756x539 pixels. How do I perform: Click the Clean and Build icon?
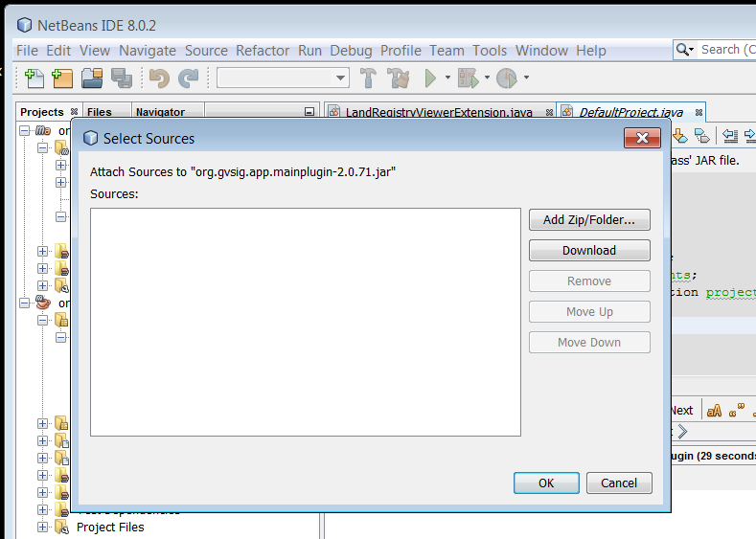398,79
